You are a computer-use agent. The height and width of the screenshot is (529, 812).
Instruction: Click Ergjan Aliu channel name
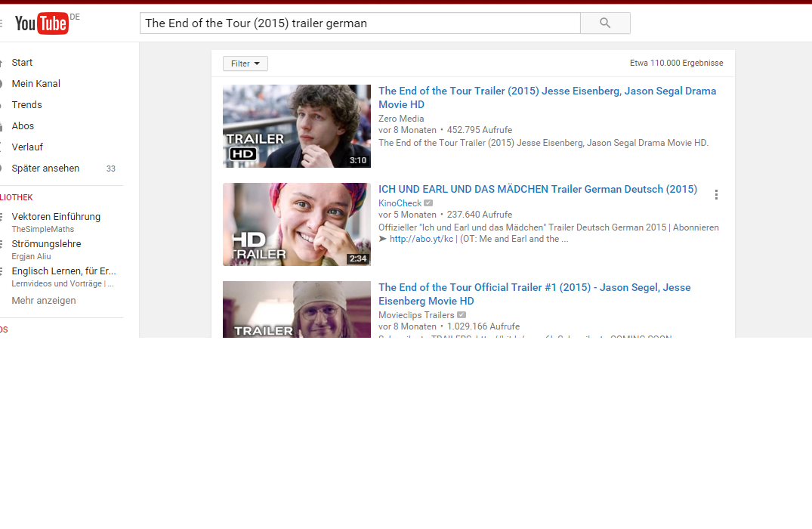point(32,256)
